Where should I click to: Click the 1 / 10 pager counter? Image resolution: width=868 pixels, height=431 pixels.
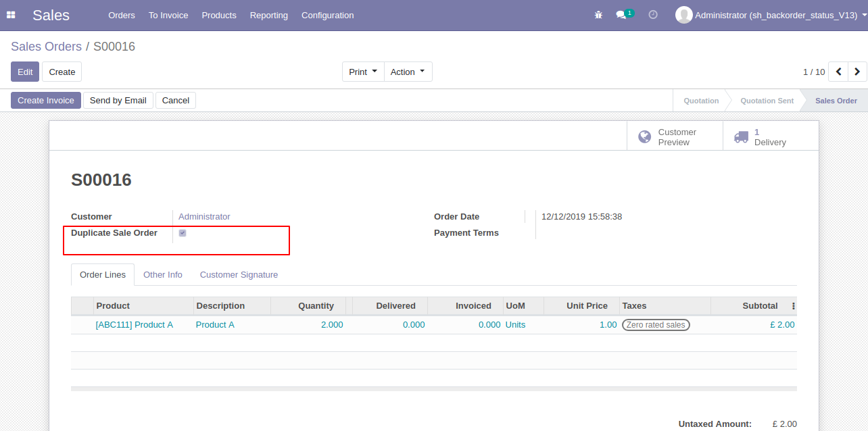814,72
